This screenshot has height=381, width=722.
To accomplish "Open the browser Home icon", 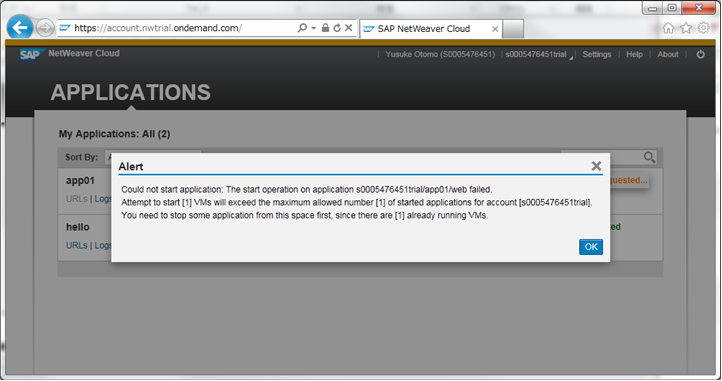I will (668, 28).
